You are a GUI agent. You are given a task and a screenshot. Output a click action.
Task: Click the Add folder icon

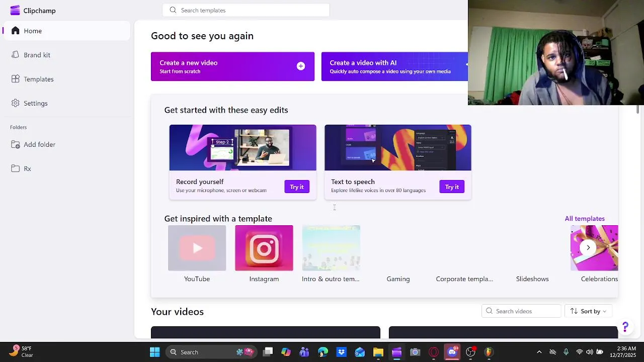click(16, 144)
